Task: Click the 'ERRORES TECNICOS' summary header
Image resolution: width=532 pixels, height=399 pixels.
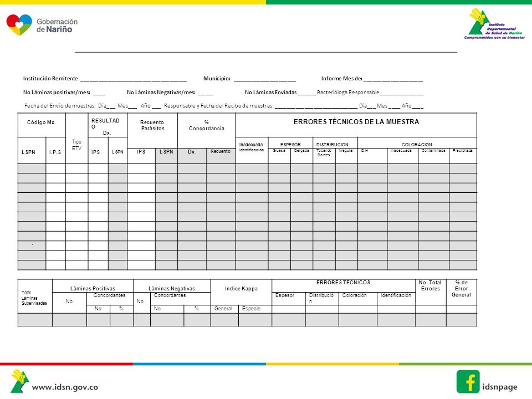Action: tap(343, 282)
